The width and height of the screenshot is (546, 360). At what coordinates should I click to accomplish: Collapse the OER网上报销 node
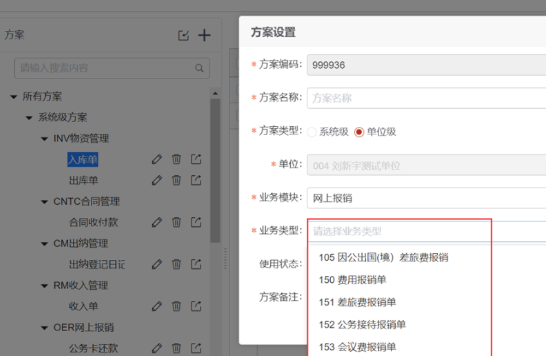click(x=44, y=328)
